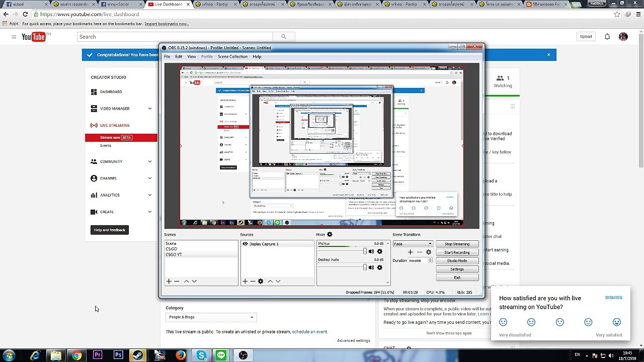The width and height of the screenshot is (644, 362).
Task: Open the Category People & Blogs dropdown
Action: coord(211,317)
